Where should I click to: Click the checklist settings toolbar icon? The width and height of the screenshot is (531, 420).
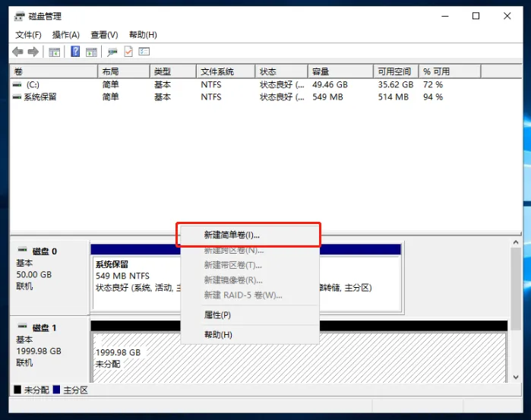(144, 52)
